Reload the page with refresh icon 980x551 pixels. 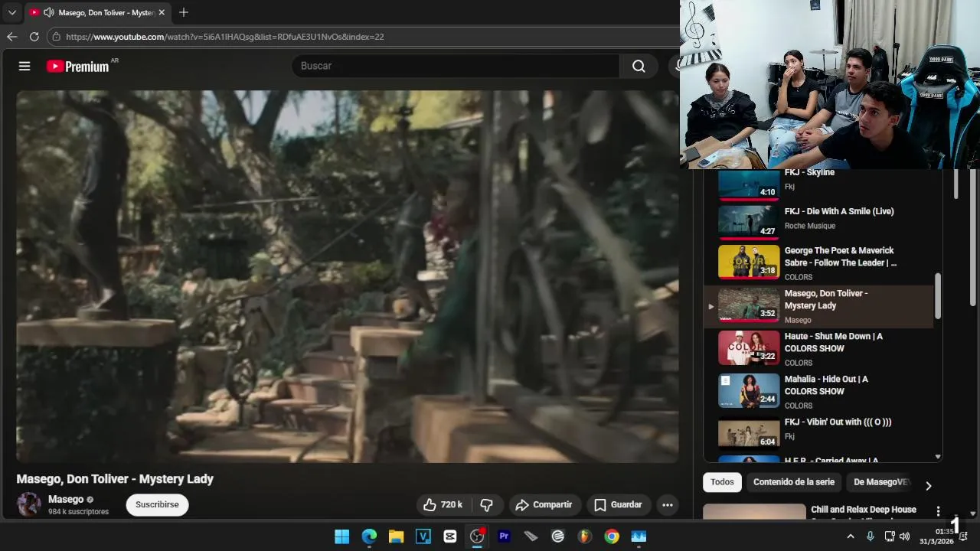click(34, 37)
